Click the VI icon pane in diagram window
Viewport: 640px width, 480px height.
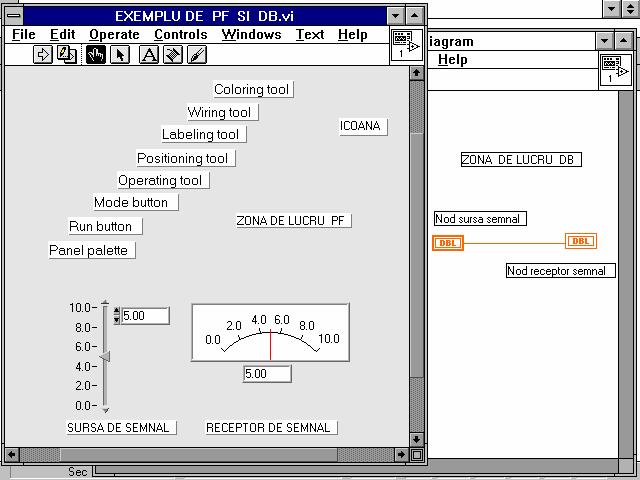click(x=616, y=70)
